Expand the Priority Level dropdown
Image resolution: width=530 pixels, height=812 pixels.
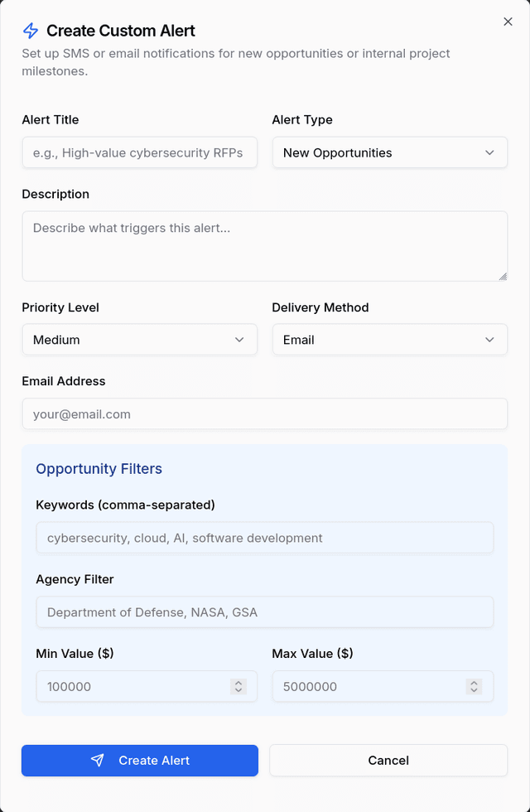pos(139,340)
